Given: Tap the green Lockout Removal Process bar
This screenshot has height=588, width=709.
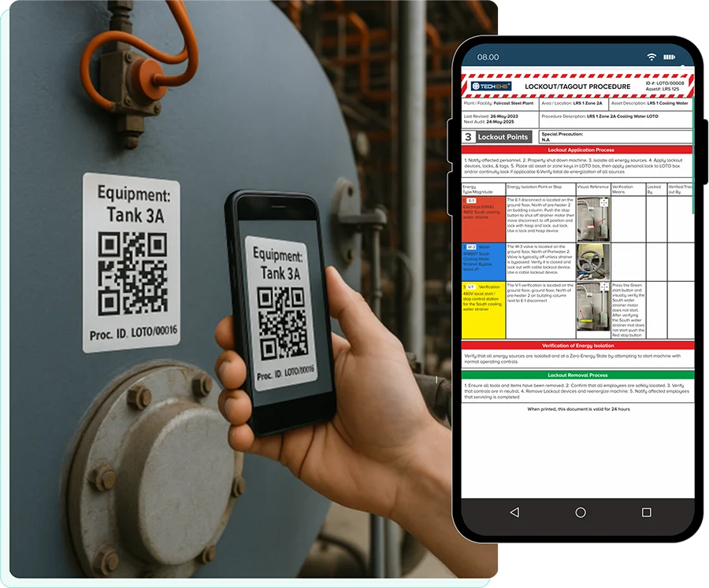Looking at the screenshot, I should tap(577, 375).
